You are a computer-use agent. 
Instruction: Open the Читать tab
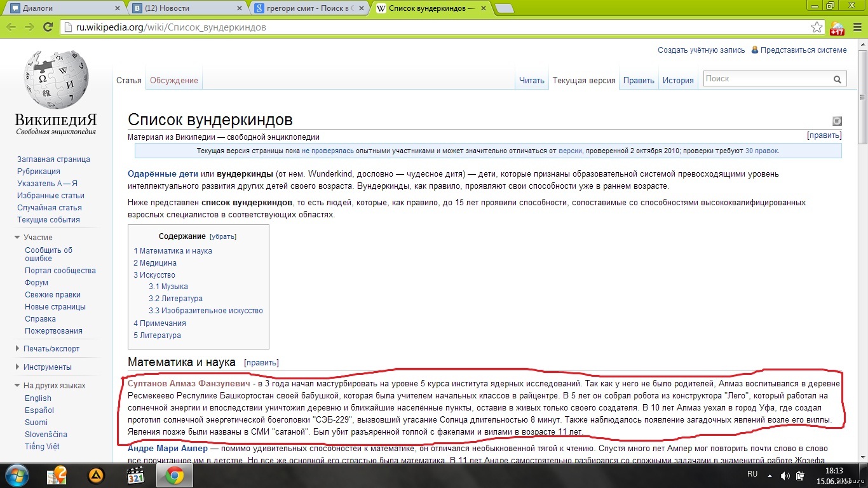coord(531,81)
